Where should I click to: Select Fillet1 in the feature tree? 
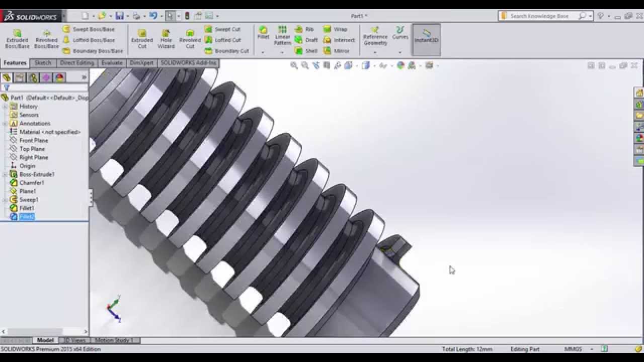coord(27,208)
